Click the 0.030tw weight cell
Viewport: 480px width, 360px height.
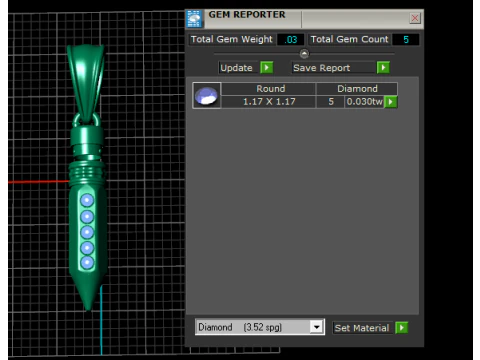[x=364, y=102]
